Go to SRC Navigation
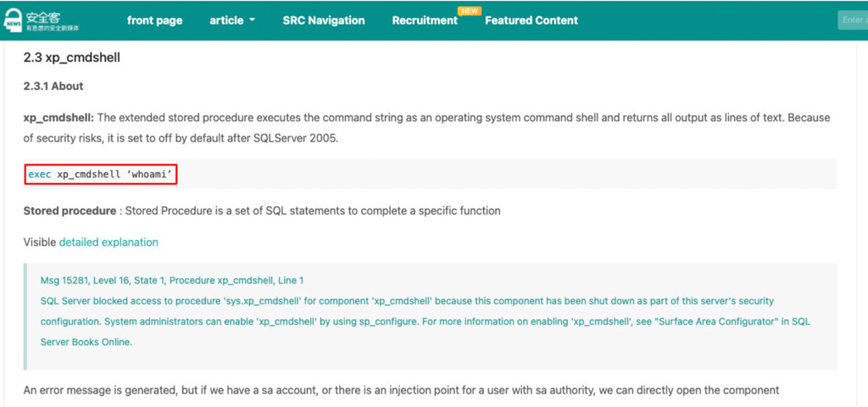Viewport: 868px width, 407px height. coord(324,20)
